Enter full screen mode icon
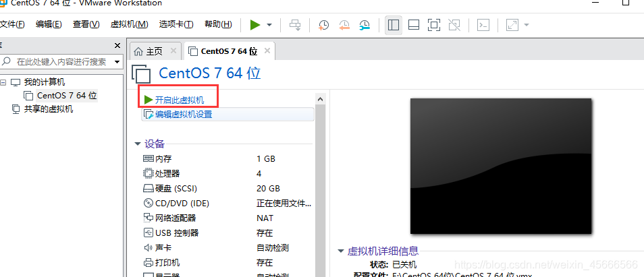This screenshot has height=277, width=644. [433, 25]
